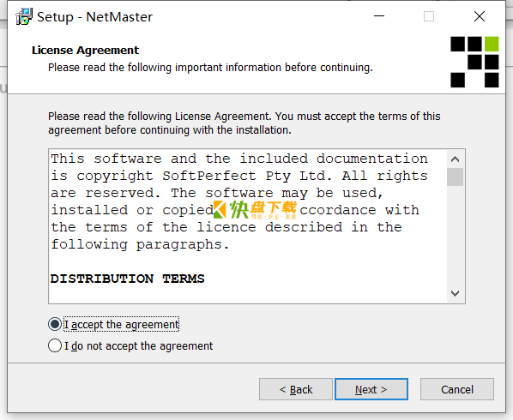
Task: Click the 'Setup - NetMaster' window title
Action: pyautogui.click(x=94, y=17)
